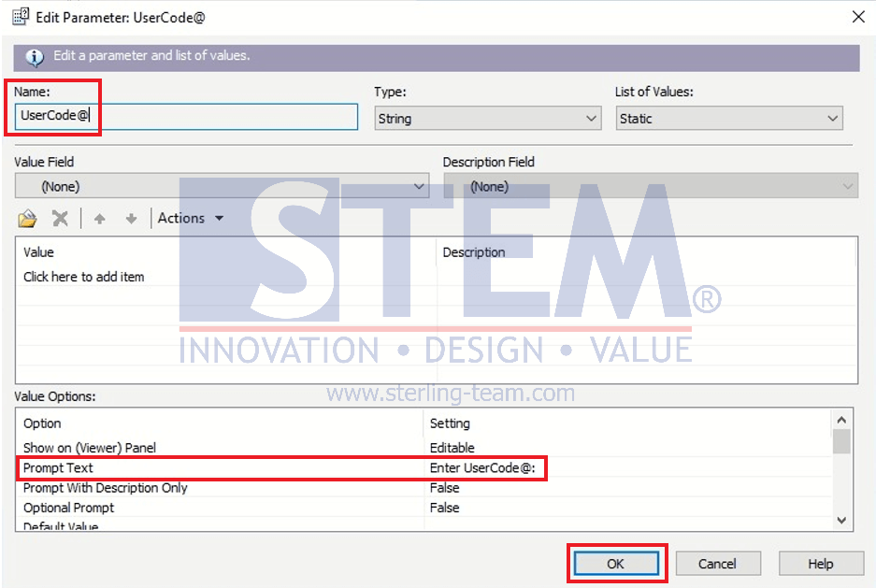Expand the List of Values Static dropdown
The height and width of the screenshot is (588, 876).
(x=729, y=119)
